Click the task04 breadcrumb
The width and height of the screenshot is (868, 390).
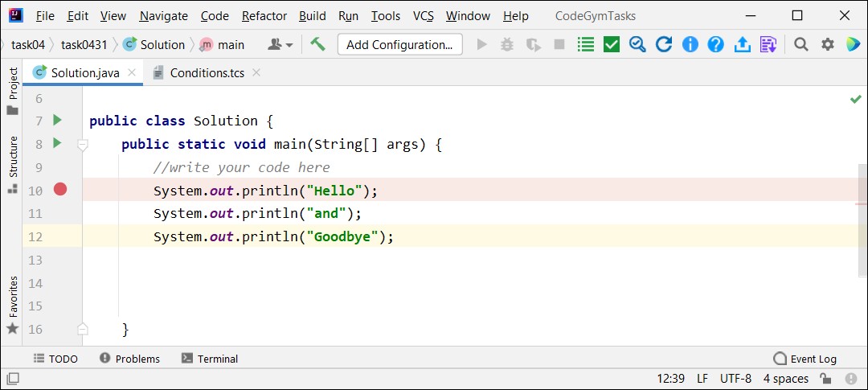[x=27, y=45]
